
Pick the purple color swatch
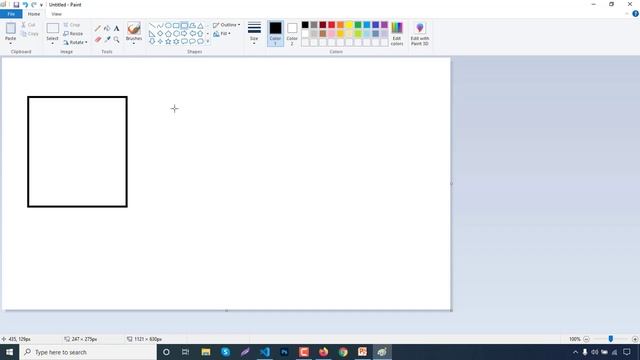click(x=384, y=25)
